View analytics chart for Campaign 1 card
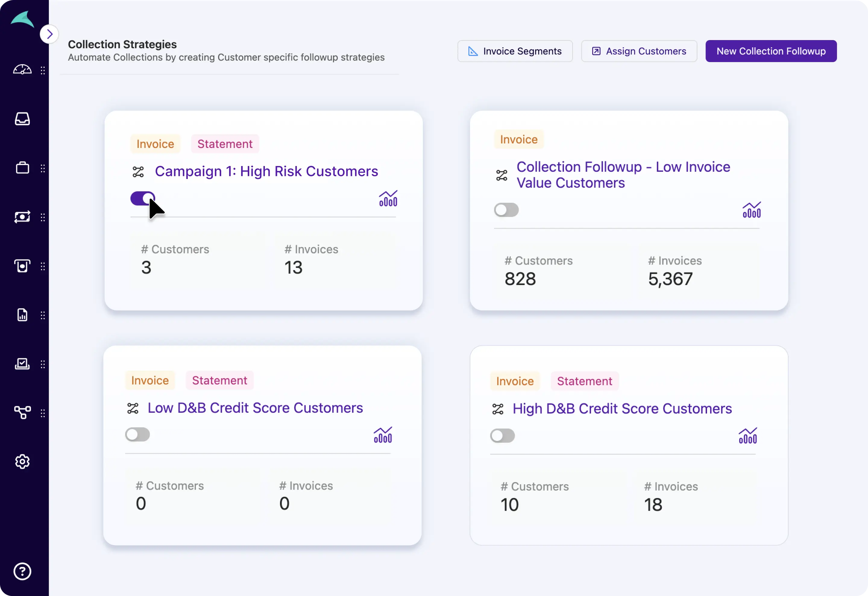 388,199
